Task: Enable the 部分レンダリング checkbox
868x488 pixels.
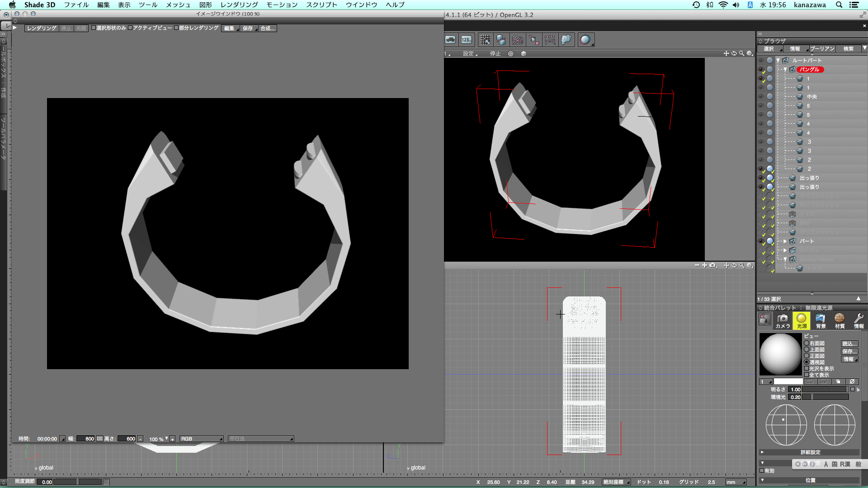Action: pyautogui.click(x=176, y=28)
